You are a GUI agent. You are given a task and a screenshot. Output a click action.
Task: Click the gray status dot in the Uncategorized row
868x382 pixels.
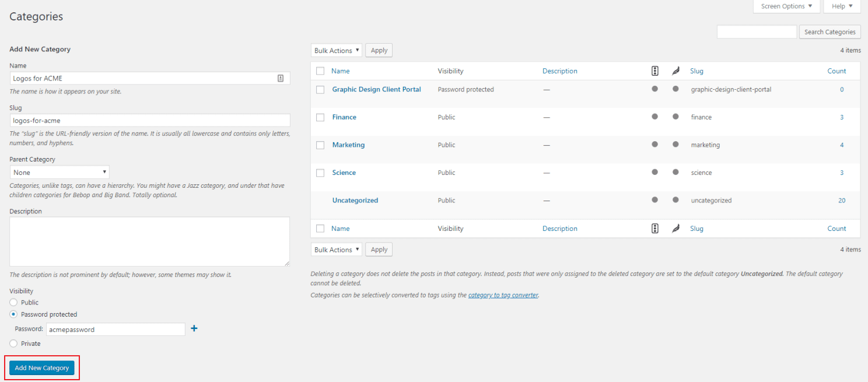(x=654, y=200)
